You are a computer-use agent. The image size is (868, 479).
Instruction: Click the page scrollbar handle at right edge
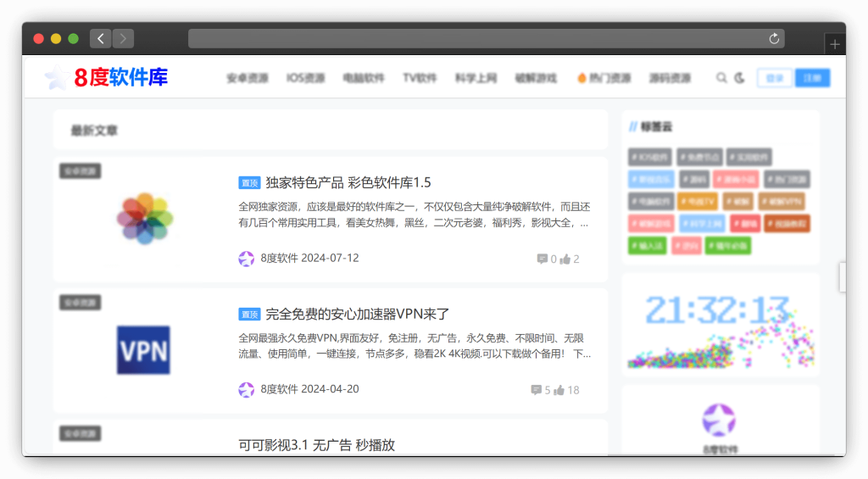(x=842, y=277)
